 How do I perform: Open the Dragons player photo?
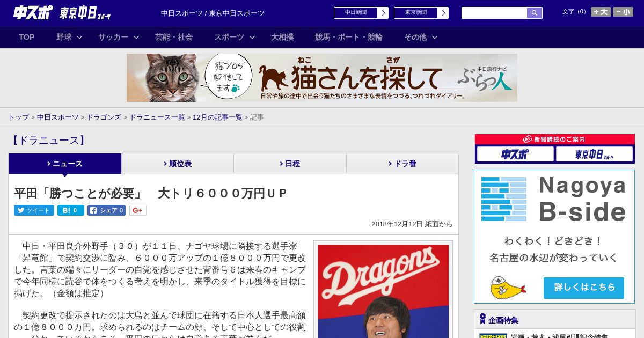coord(383,291)
